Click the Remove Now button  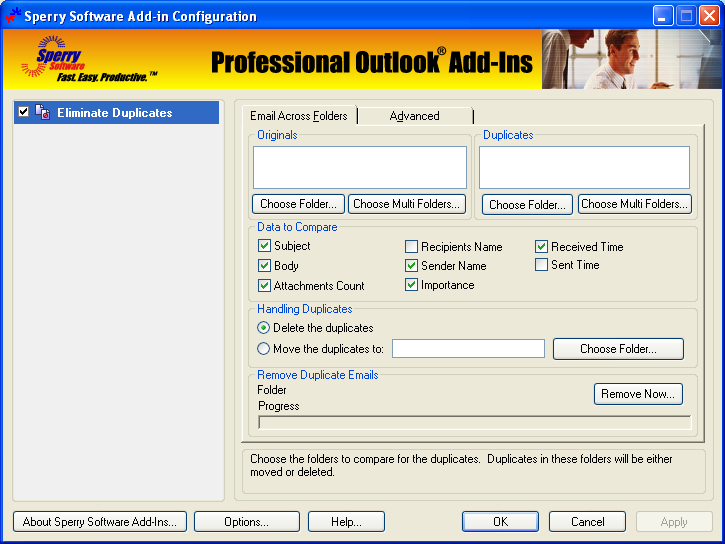pos(638,394)
